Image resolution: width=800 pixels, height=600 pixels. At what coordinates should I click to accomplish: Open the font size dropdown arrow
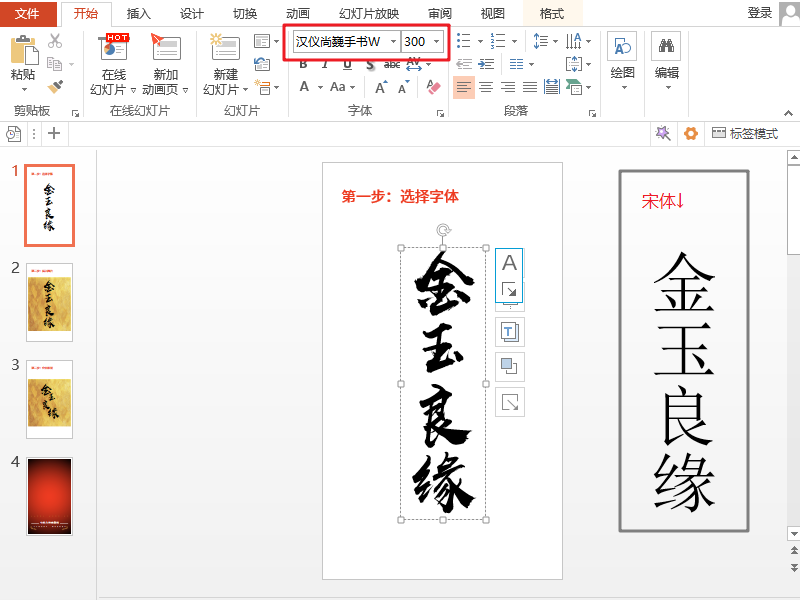[x=437, y=41]
